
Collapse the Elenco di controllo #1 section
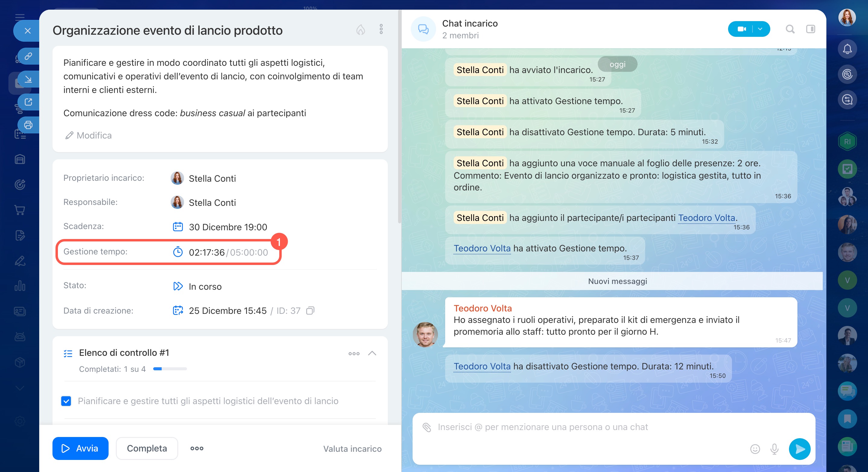point(372,353)
